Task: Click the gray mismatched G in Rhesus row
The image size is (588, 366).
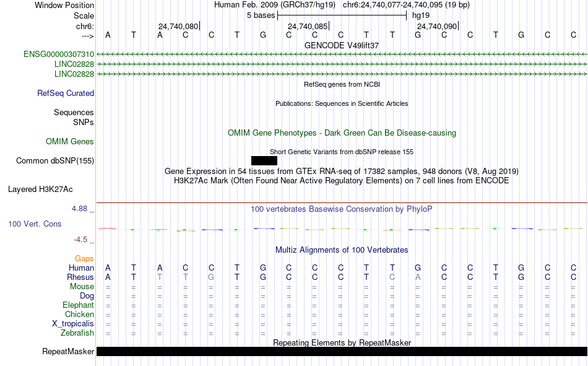Action: click(211, 277)
